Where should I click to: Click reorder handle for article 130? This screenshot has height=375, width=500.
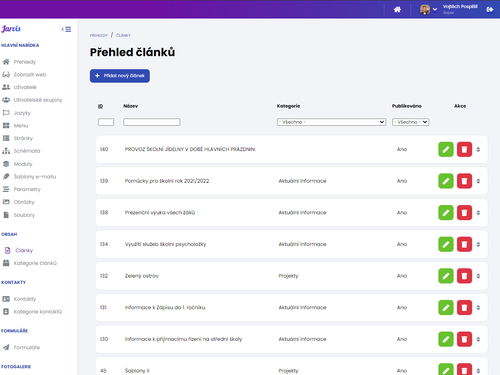(x=478, y=339)
